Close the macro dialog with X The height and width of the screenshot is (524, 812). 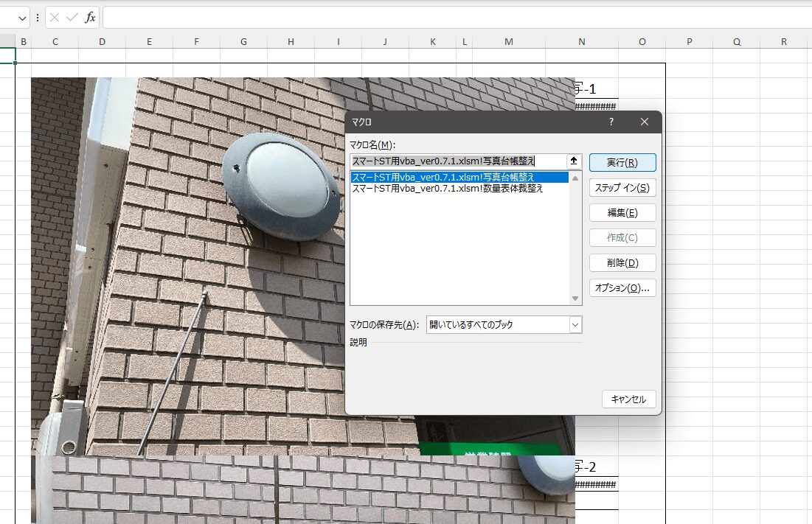(x=644, y=122)
